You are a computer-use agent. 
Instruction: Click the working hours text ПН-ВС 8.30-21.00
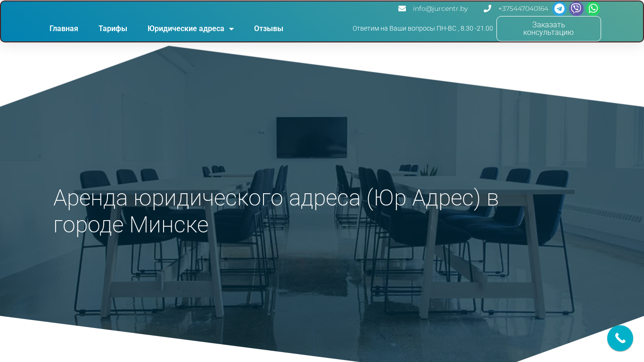coord(423,29)
